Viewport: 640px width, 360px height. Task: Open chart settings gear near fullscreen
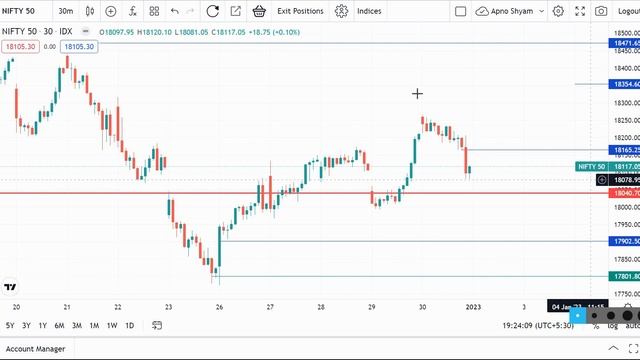pyautogui.click(x=558, y=11)
